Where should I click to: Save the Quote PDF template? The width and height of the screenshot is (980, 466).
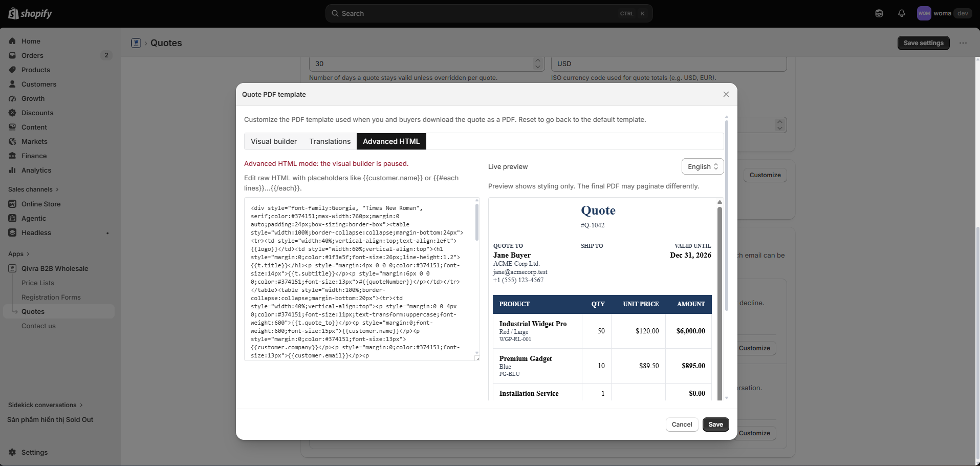coord(715,425)
